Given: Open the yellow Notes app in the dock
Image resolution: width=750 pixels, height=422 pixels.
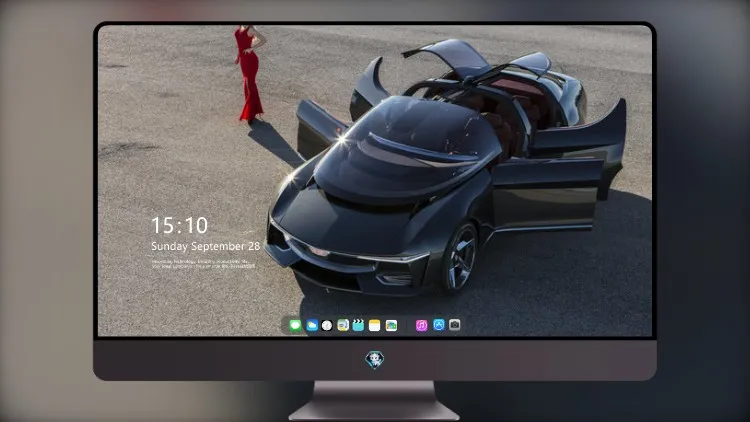Looking at the screenshot, I should (375, 325).
